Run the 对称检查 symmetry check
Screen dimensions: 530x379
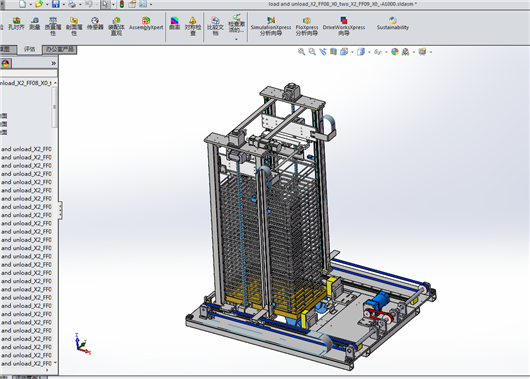193,26
